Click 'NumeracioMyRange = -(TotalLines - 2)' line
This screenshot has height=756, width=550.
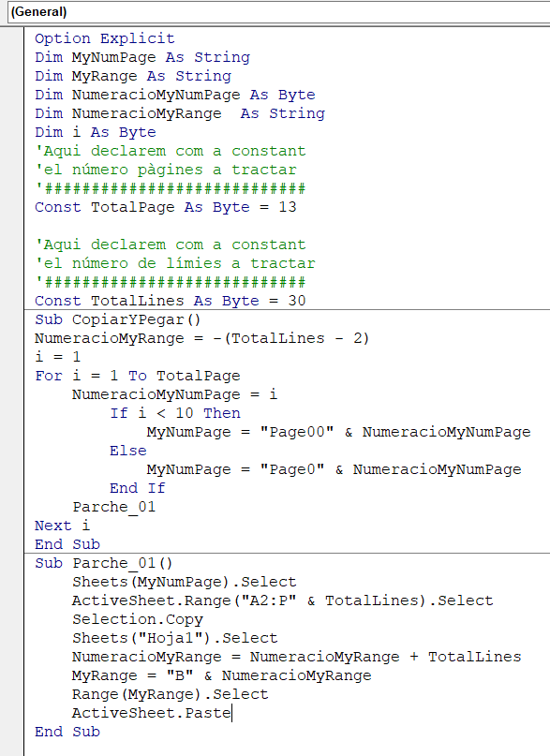[x=202, y=338]
